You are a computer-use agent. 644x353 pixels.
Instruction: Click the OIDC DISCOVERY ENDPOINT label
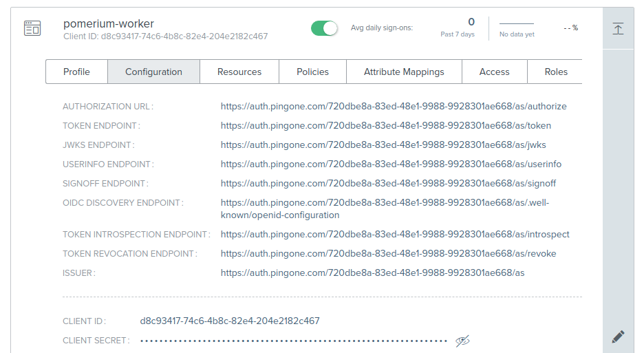[x=123, y=203]
